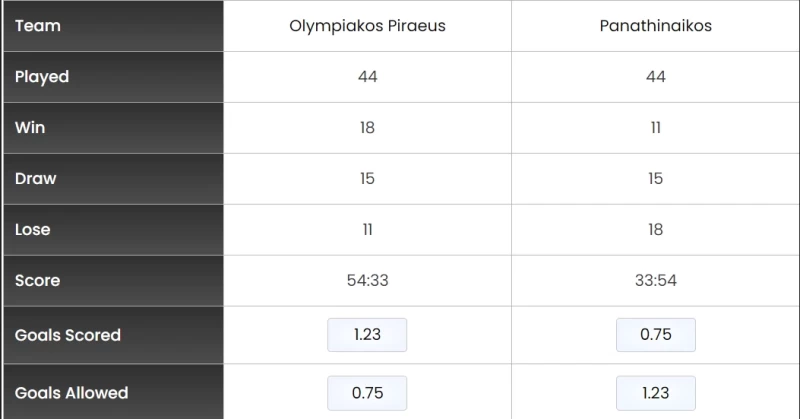Image resolution: width=800 pixels, height=419 pixels.
Task: Click Panathinaikos Goals Scored 0.75 button
Action: (655, 335)
